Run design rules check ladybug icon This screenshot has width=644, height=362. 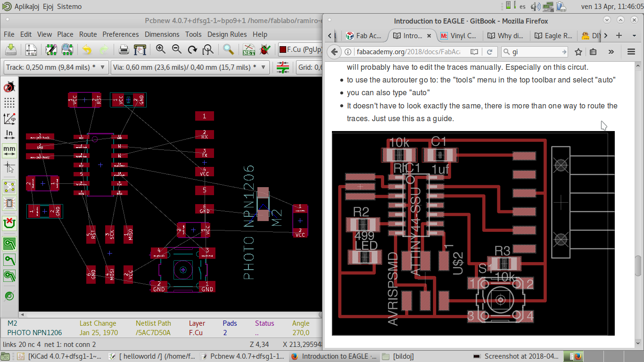pos(265,49)
